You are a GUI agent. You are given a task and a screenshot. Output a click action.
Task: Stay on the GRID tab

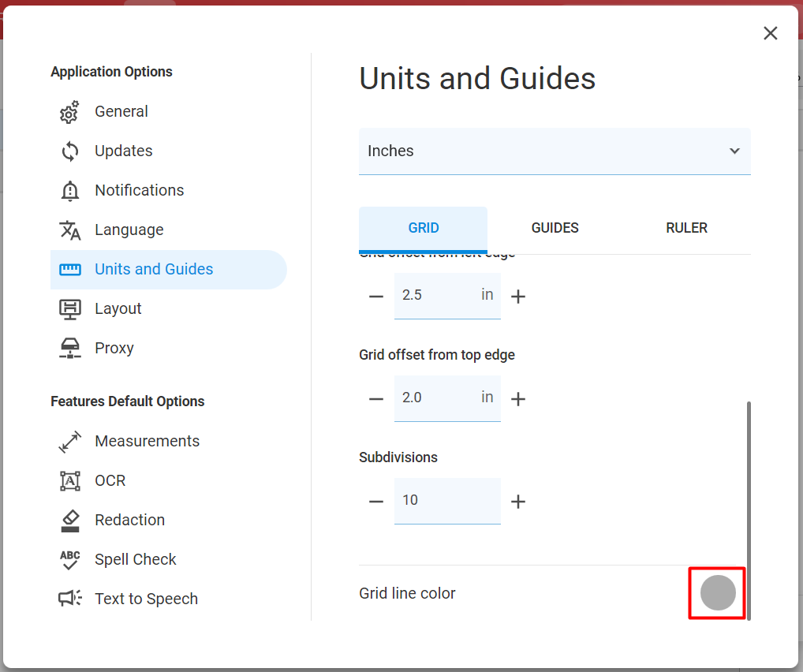tap(424, 228)
